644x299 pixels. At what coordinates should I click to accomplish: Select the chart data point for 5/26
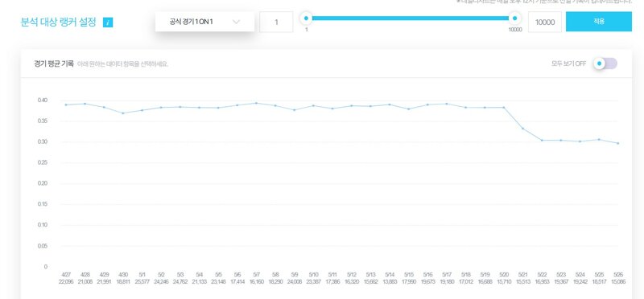(617, 143)
